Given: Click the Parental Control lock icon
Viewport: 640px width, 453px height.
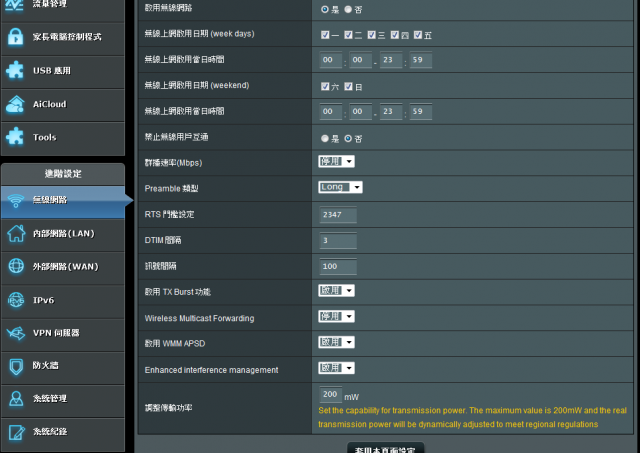Looking at the screenshot, I should tap(16, 37).
